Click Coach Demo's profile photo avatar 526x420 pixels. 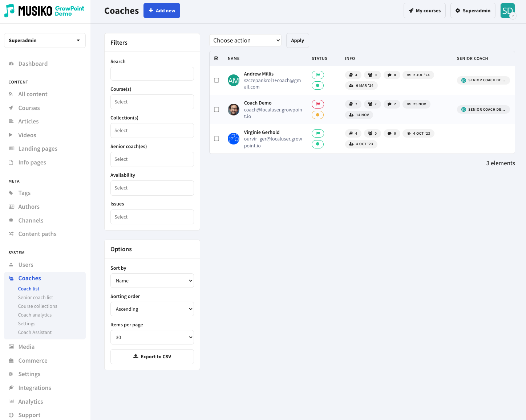(233, 110)
